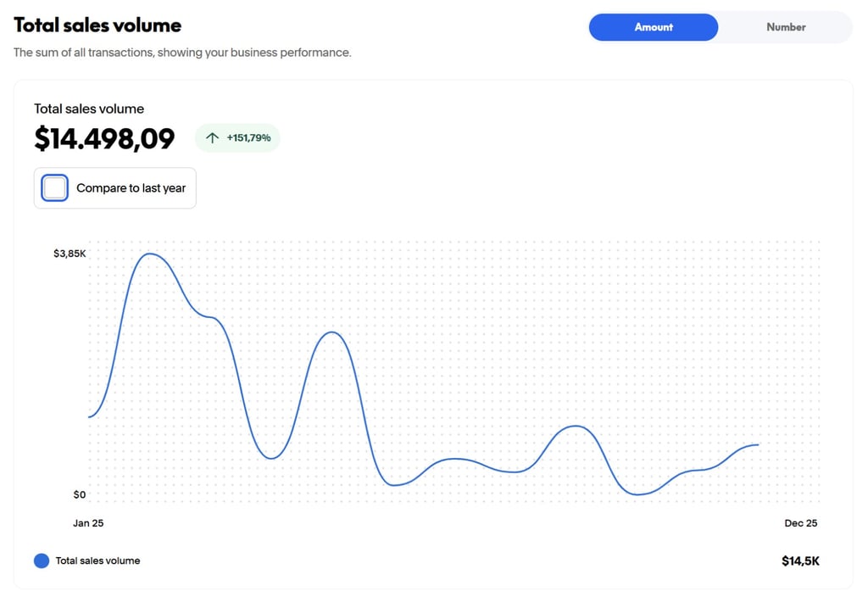Click the $14.498,09 total amount figure
The width and height of the screenshot is (868, 597).
point(104,138)
